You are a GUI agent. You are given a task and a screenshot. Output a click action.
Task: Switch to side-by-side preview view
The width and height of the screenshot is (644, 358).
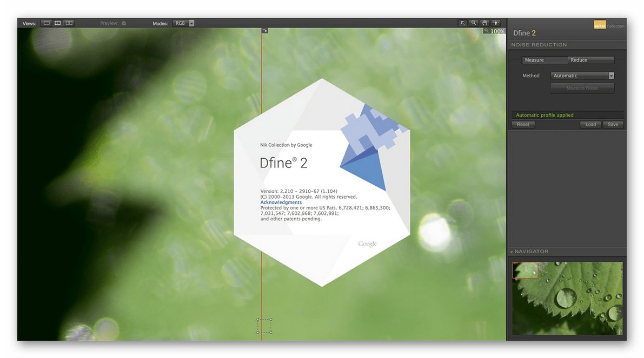tap(69, 23)
